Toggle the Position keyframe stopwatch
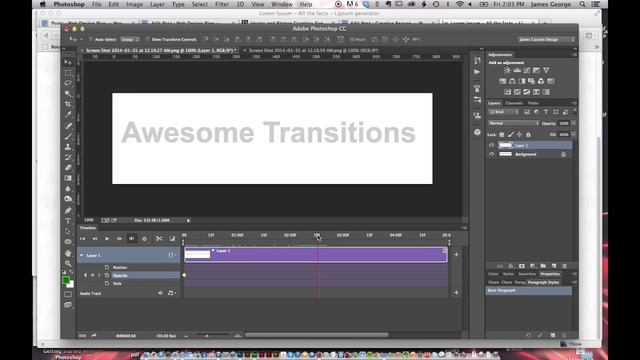Image resolution: width=640 pixels, height=360 pixels. tap(107, 267)
